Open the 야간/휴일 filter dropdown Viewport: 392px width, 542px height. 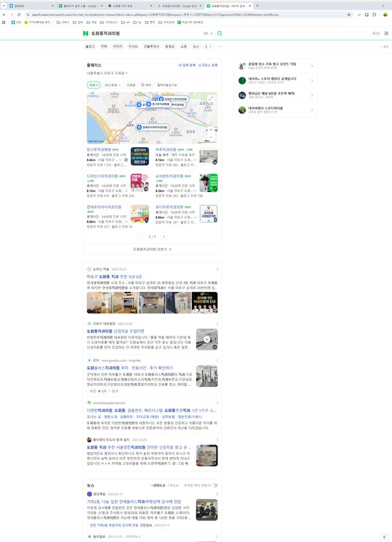[x=112, y=85]
